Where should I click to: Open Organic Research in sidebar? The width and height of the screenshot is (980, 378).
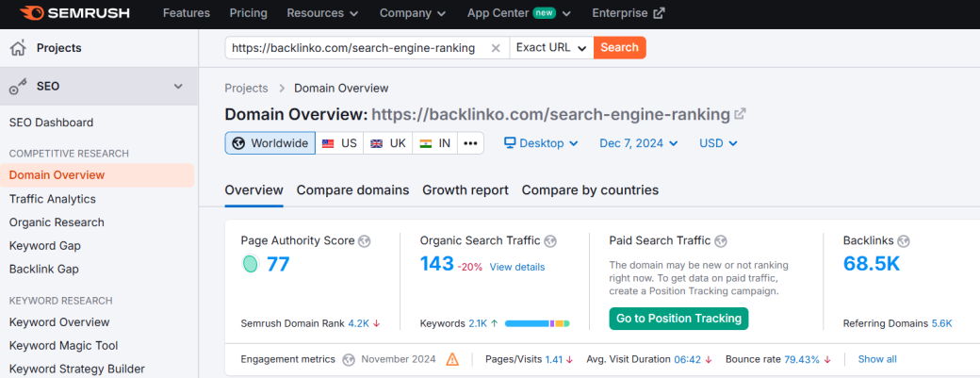coord(57,222)
